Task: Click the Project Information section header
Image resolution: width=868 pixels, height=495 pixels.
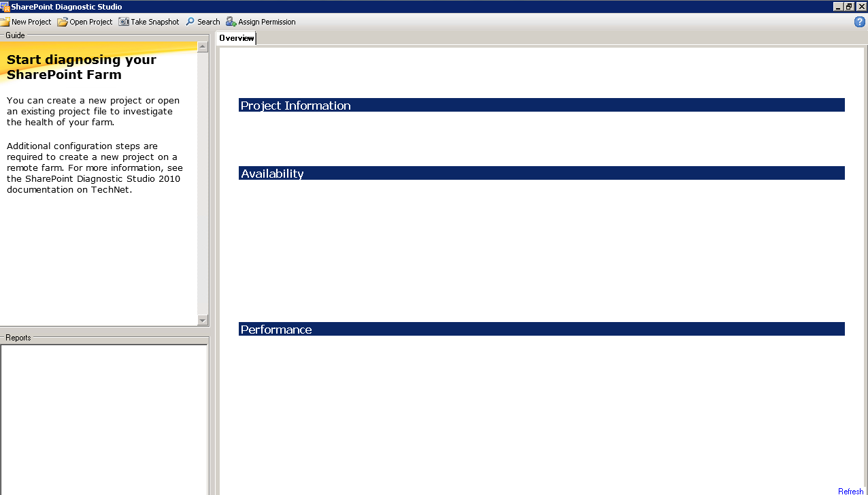Action: point(541,105)
